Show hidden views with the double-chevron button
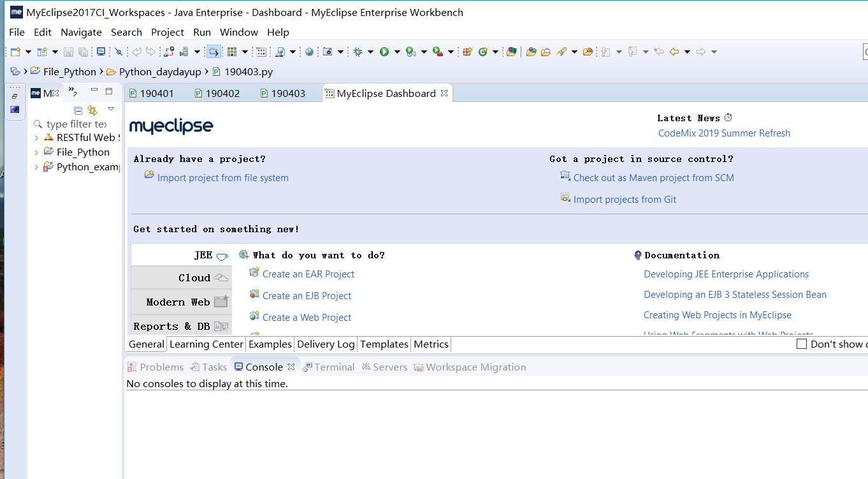The height and width of the screenshot is (479, 868). (x=72, y=92)
